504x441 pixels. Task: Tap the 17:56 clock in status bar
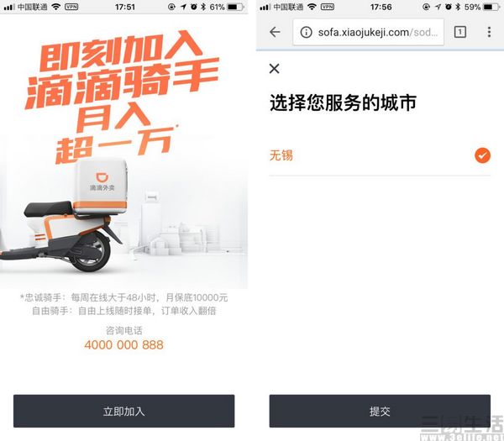coord(381,7)
